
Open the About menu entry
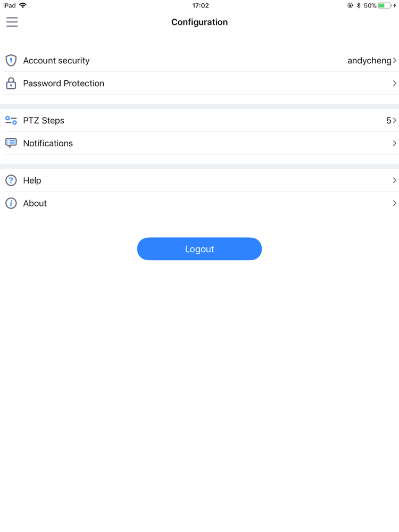tap(35, 203)
